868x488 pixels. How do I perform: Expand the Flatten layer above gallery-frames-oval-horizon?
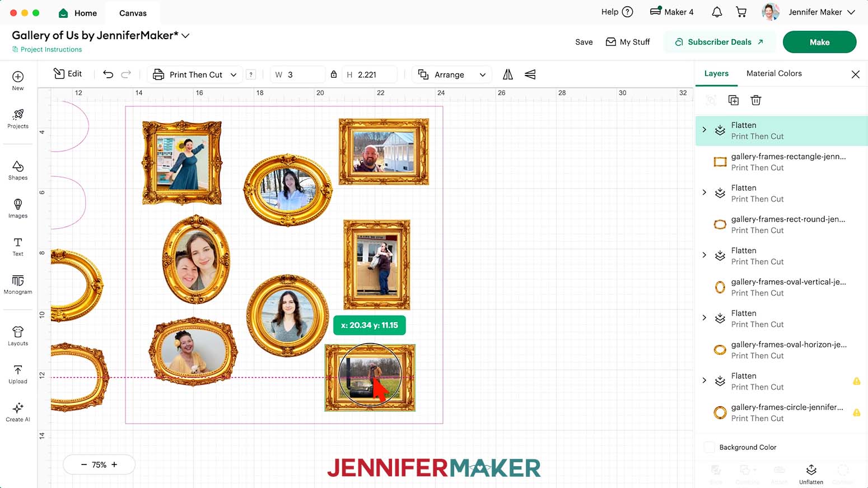point(704,318)
